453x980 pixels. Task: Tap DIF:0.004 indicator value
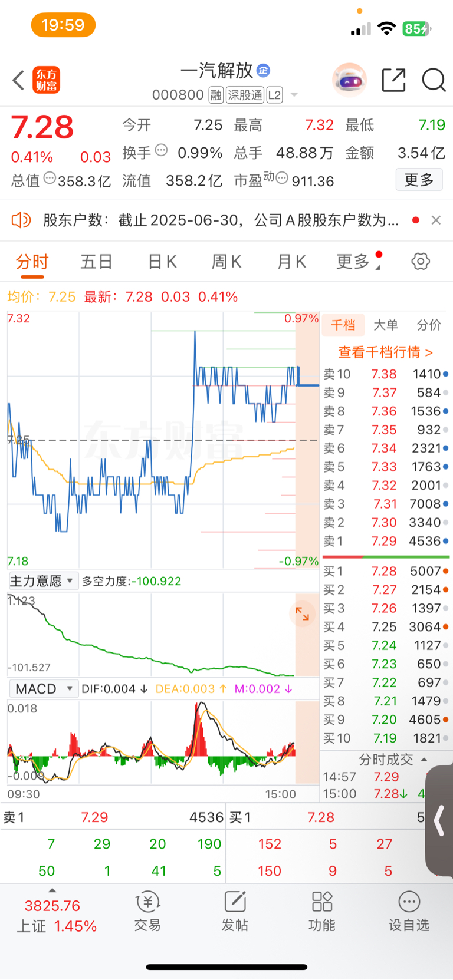114,689
